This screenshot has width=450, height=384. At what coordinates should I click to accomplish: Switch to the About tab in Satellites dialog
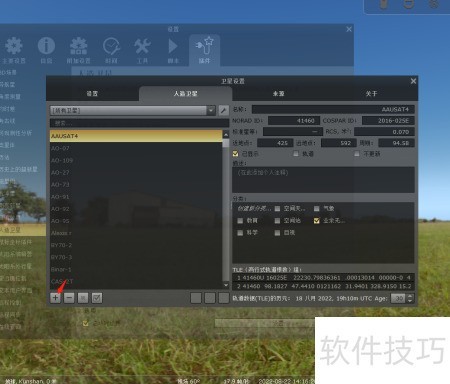coord(371,94)
